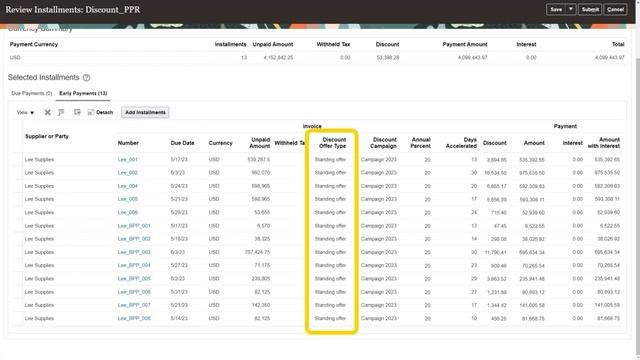This screenshot has width=640, height=360.
Task: Switch to Due Payments (0) tab
Action: point(31,93)
